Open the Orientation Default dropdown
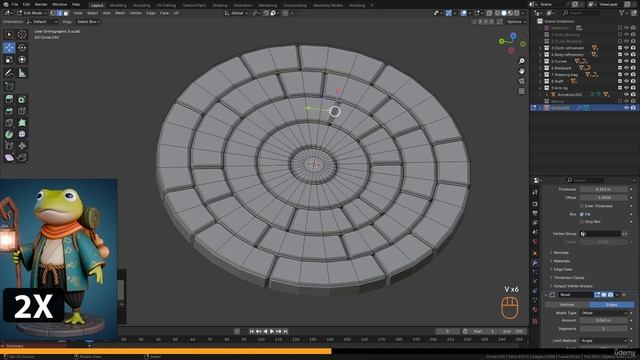640x360 pixels. click(x=42, y=22)
